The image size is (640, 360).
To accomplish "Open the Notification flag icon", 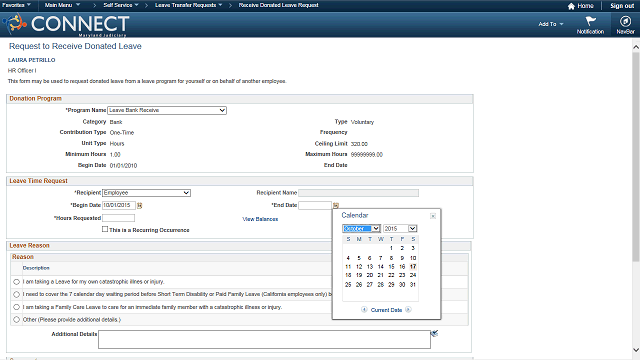I will point(590,21).
